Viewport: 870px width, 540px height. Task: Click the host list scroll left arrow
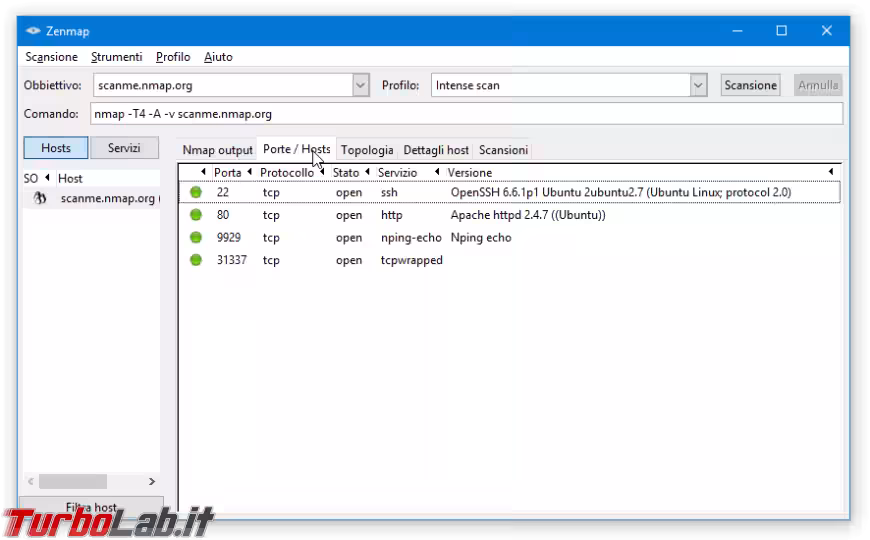point(31,481)
